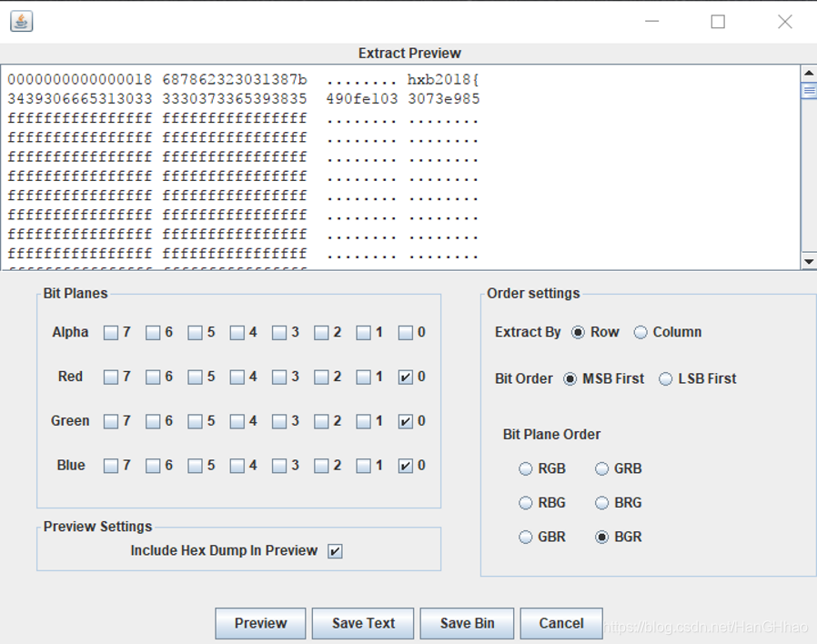817x644 pixels.
Task: Choose BRG bit plane order
Action: tap(601, 503)
